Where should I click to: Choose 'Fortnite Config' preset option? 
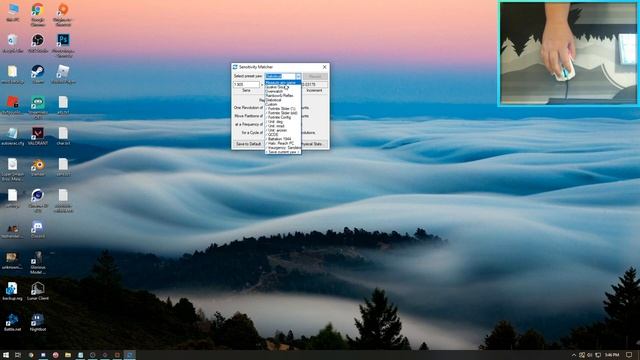(x=283, y=117)
